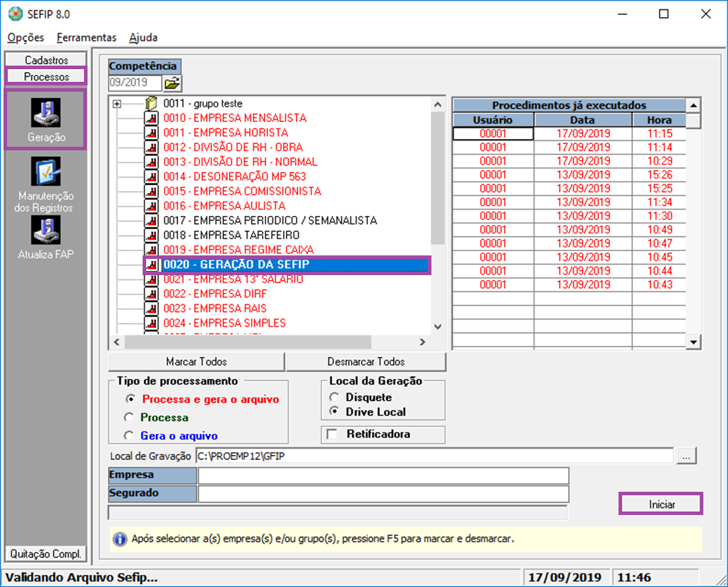
Task: Open the Ferramentas menu
Action: click(x=86, y=37)
